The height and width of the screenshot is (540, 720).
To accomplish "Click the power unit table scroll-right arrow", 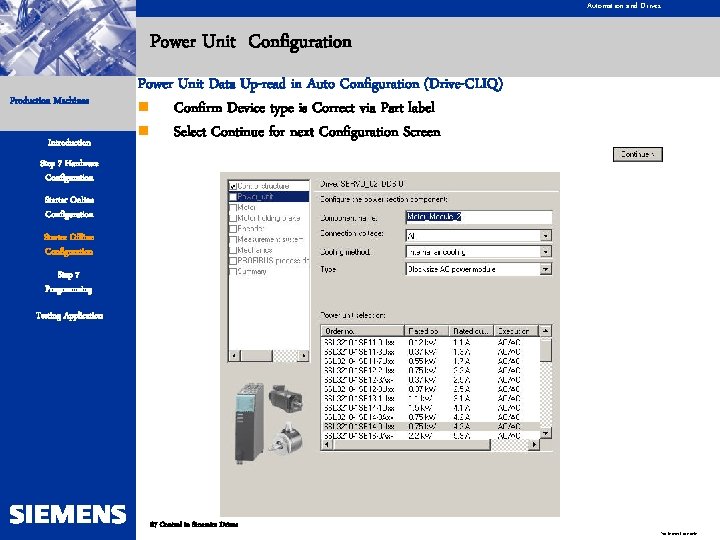I will click(x=534, y=444).
